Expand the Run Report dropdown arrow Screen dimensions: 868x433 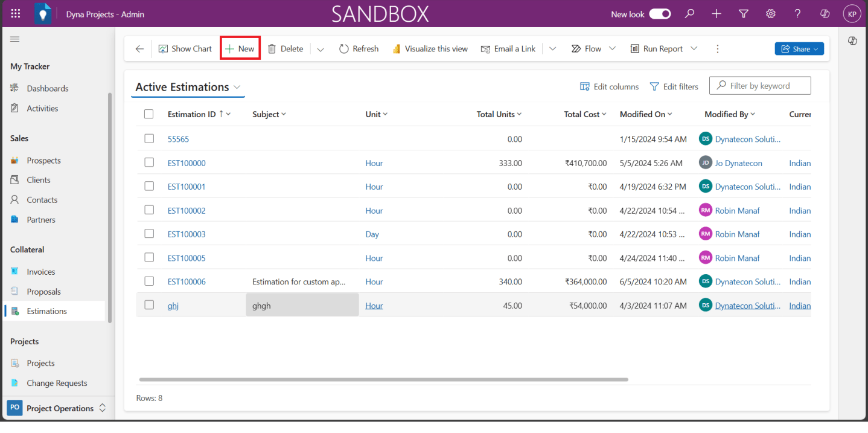694,49
